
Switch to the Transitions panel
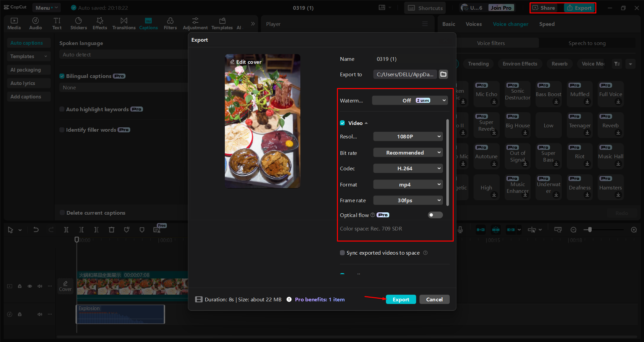point(123,23)
